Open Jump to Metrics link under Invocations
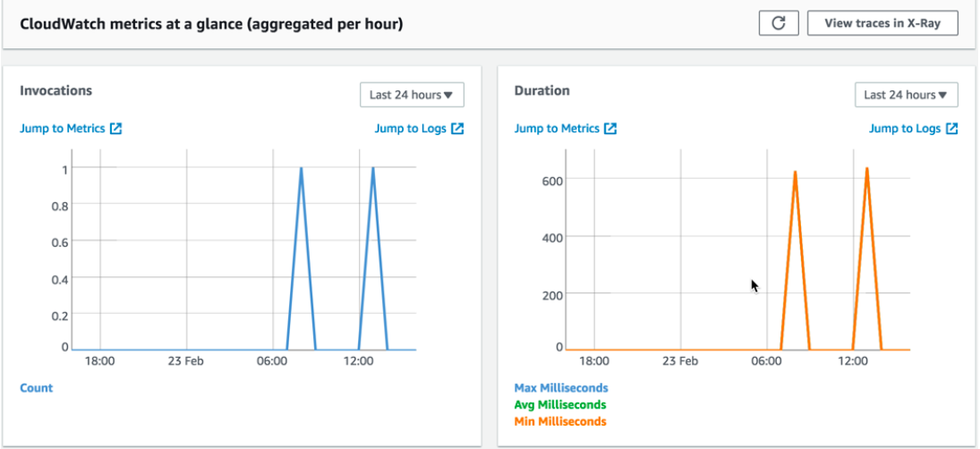 click(62, 129)
